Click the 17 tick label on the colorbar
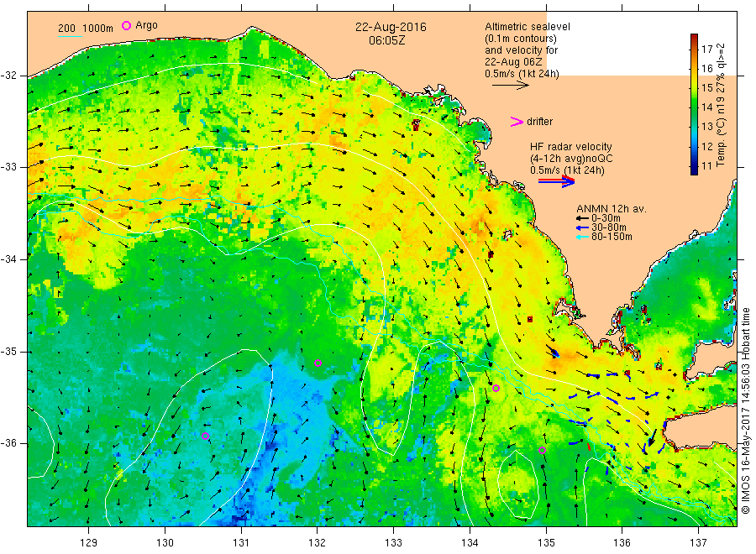Screen dimensions: 756x554 click(x=706, y=50)
